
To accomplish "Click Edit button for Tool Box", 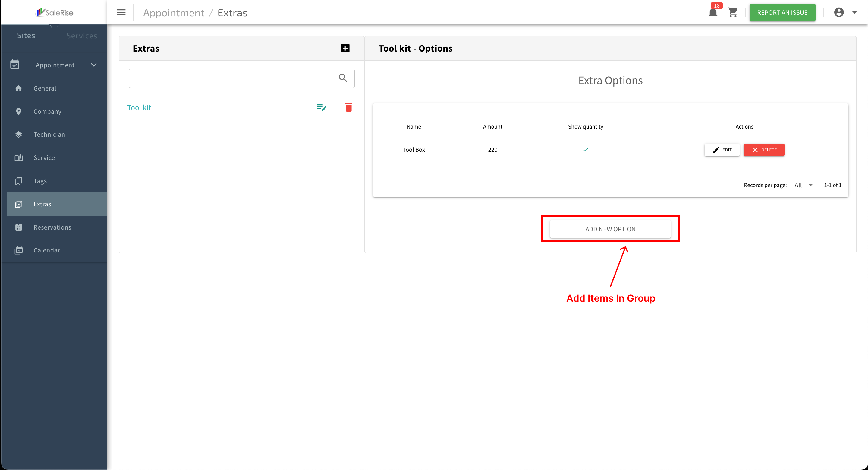I will point(722,150).
